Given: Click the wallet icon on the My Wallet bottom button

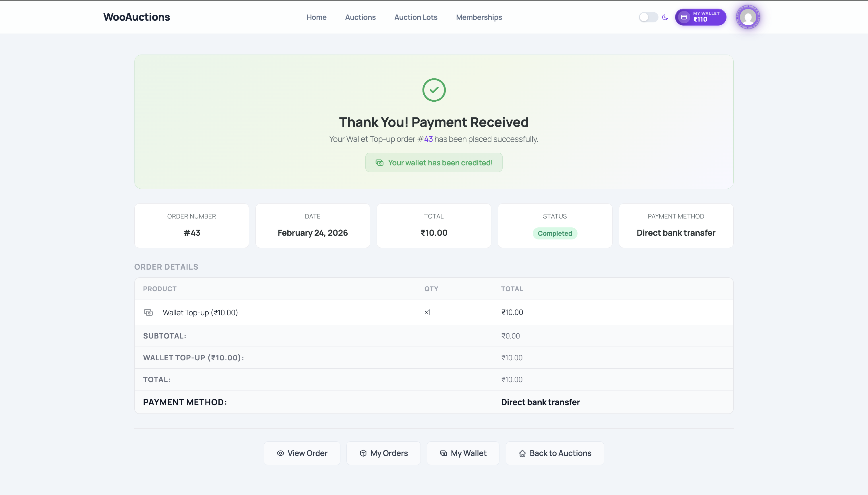Looking at the screenshot, I should click(443, 453).
